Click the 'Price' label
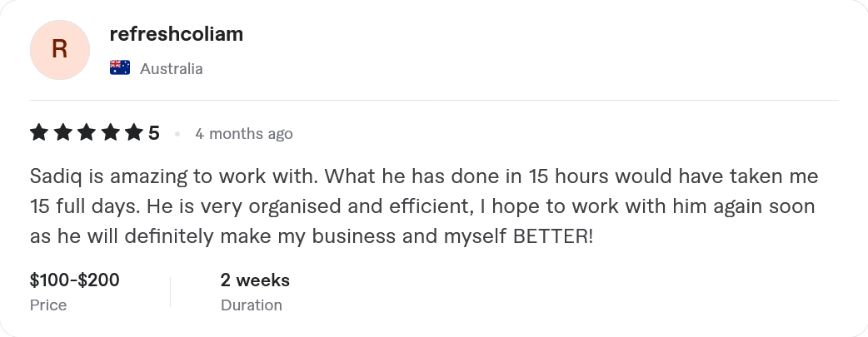This screenshot has width=868, height=337. 48,305
